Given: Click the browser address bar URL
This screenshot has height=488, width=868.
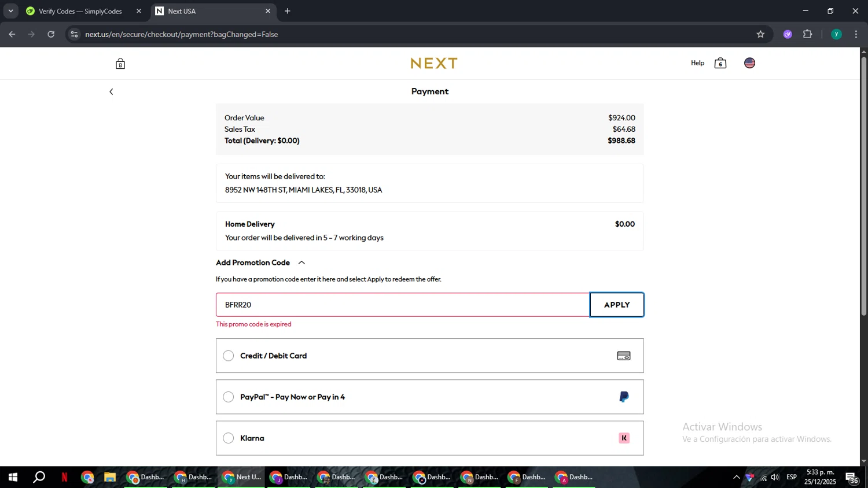Looking at the screenshot, I should coord(182,34).
